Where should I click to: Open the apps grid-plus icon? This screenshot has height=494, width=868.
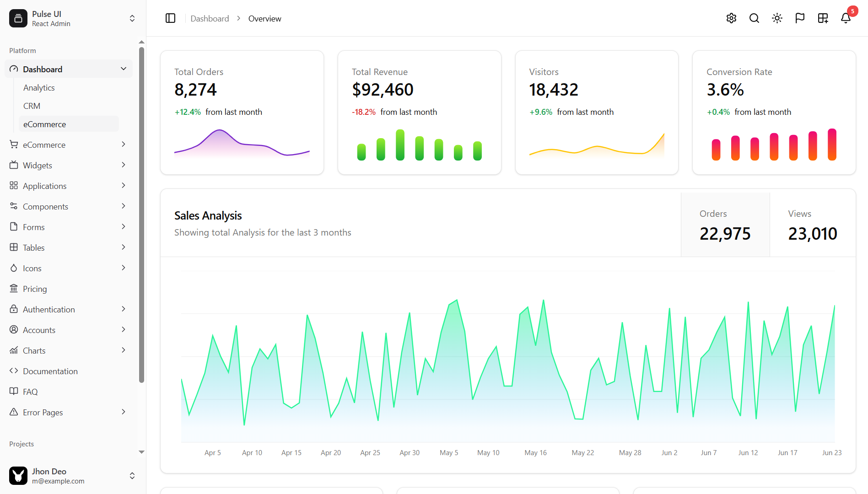click(x=823, y=18)
